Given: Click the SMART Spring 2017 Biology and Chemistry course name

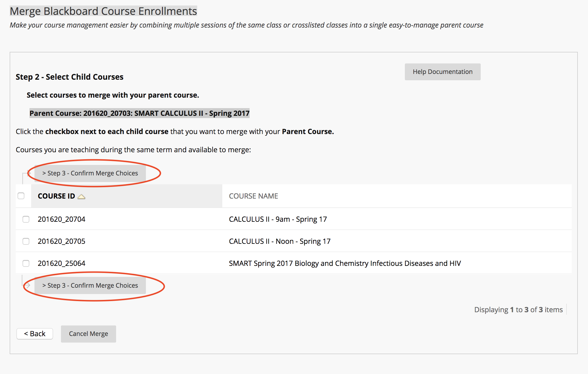Looking at the screenshot, I should [x=345, y=263].
